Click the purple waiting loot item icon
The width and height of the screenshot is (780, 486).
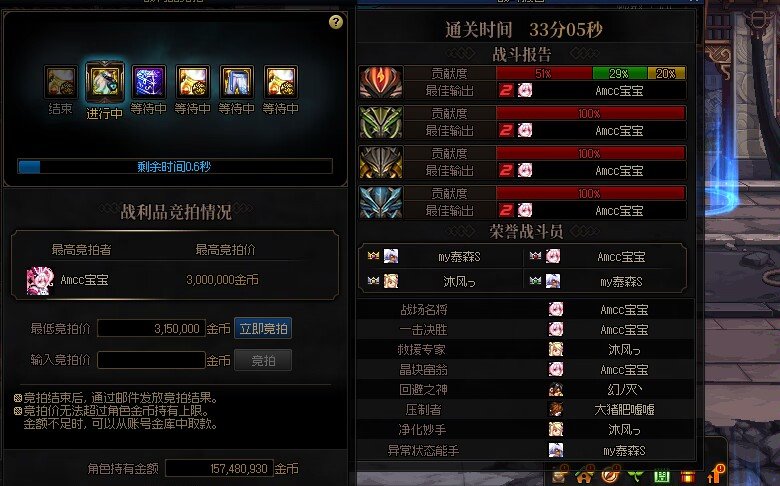148,82
